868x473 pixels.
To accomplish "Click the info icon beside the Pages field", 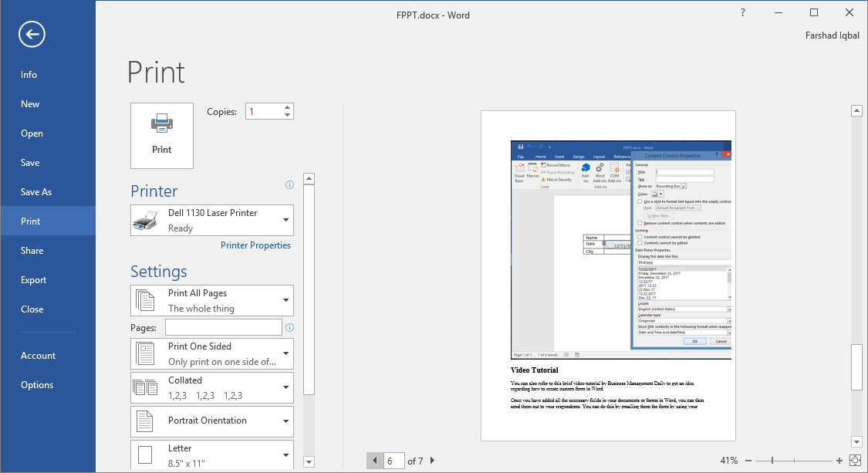I will point(289,327).
